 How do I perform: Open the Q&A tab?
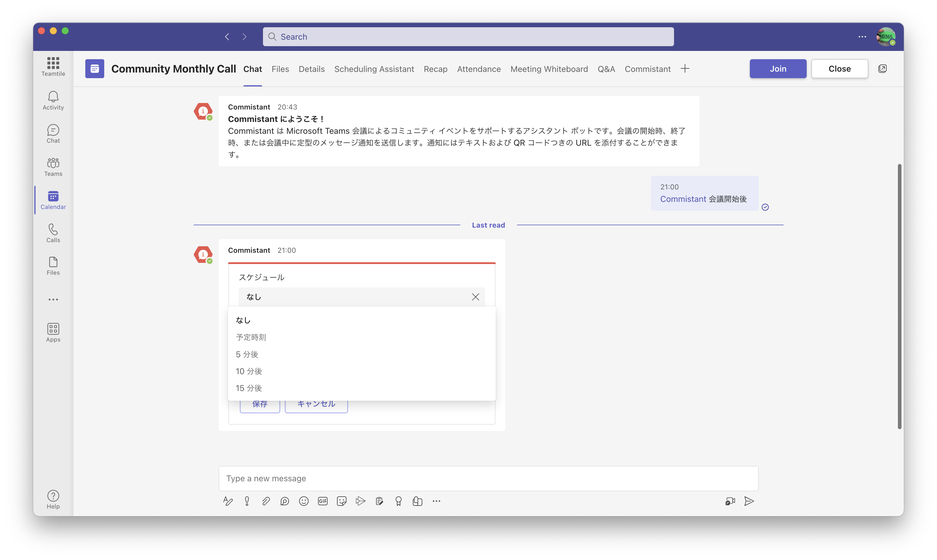coord(606,69)
